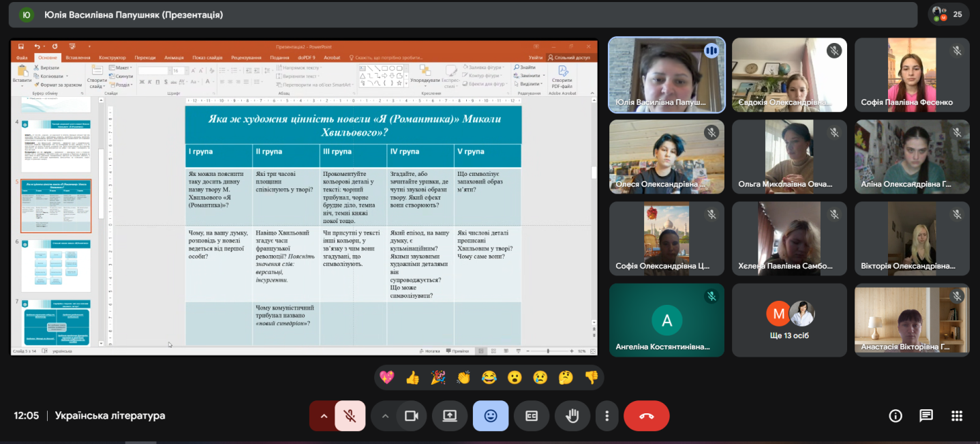Switch to the Вставлення ribbon tab
The width and height of the screenshot is (980, 444).
click(x=78, y=58)
